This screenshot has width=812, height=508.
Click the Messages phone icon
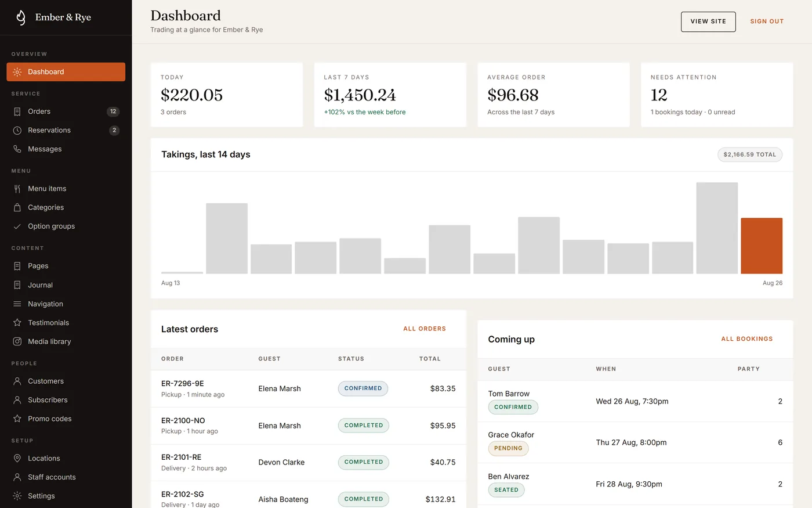[x=17, y=149]
